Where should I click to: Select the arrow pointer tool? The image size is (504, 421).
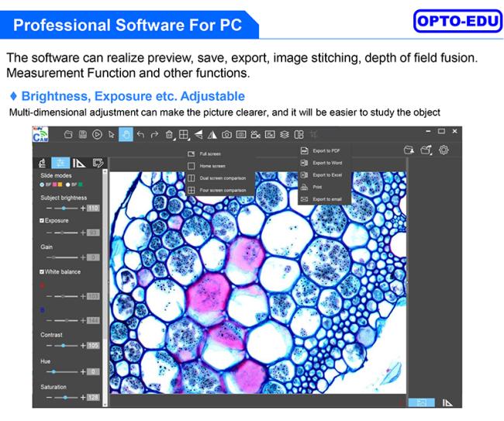112,134
